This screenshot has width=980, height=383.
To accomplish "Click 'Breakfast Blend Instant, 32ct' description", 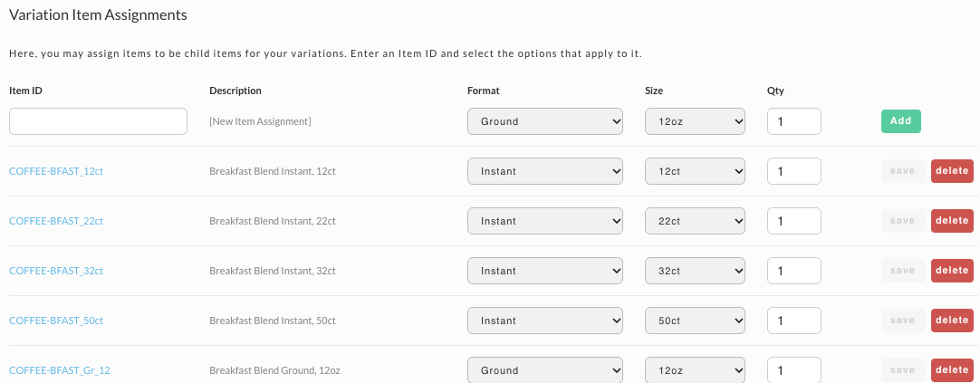I will point(273,271).
